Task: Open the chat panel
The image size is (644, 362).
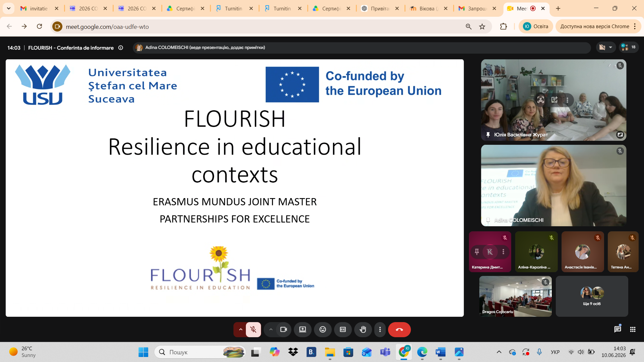Action: (618, 329)
